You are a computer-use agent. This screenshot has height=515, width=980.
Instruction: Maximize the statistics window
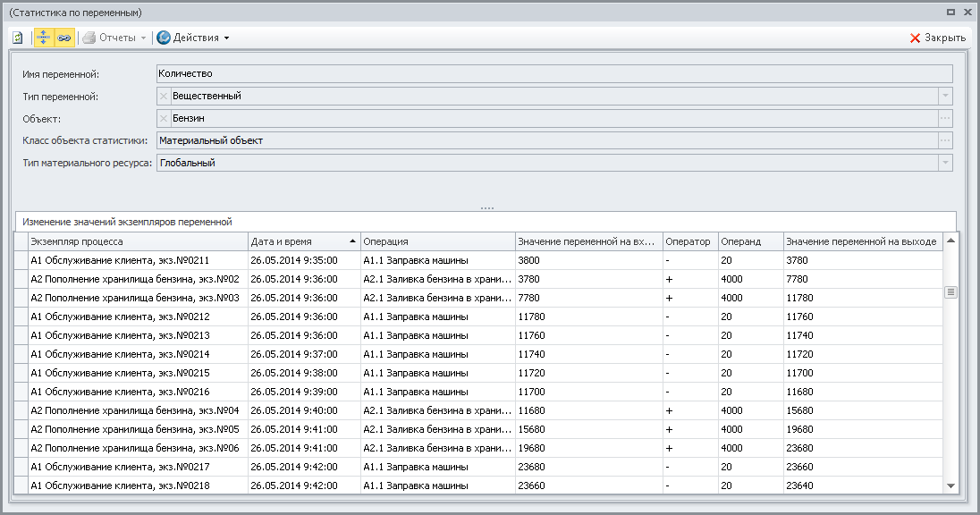(x=950, y=13)
